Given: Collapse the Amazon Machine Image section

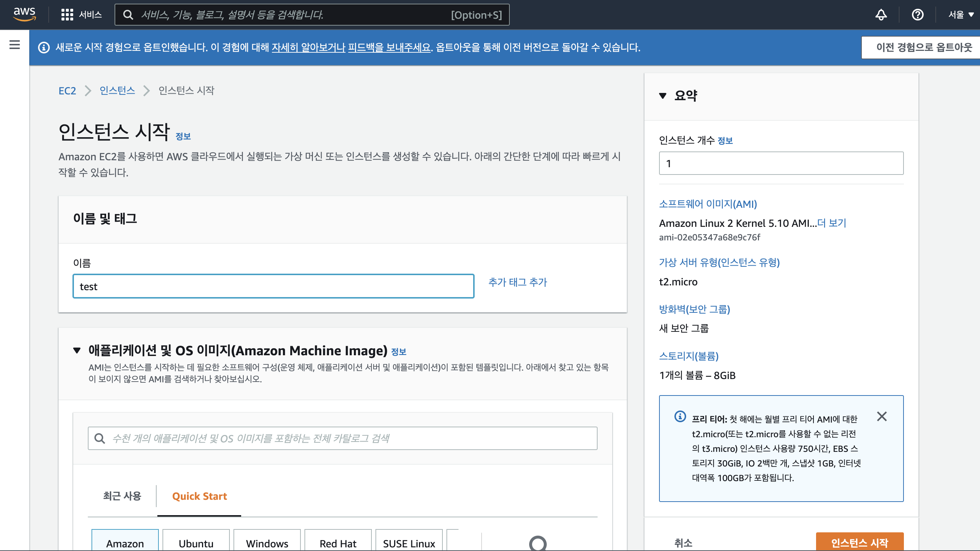Looking at the screenshot, I should click(x=77, y=350).
